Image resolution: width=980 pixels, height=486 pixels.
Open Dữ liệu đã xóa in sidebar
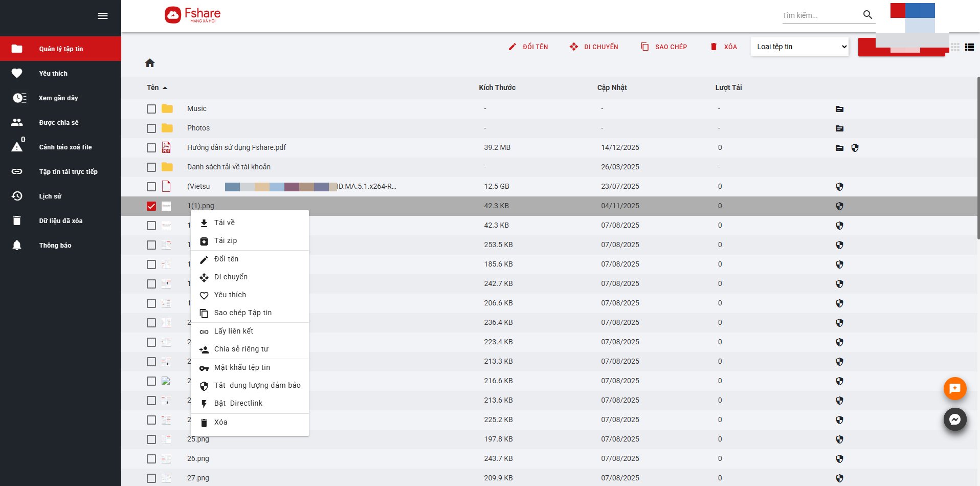tap(60, 221)
